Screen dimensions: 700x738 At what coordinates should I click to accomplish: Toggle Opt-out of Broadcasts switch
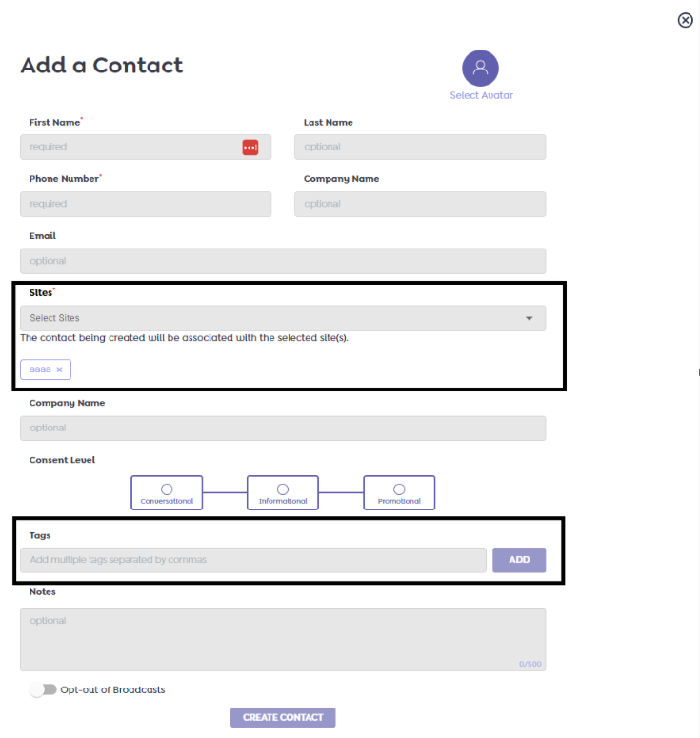point(43,689)
